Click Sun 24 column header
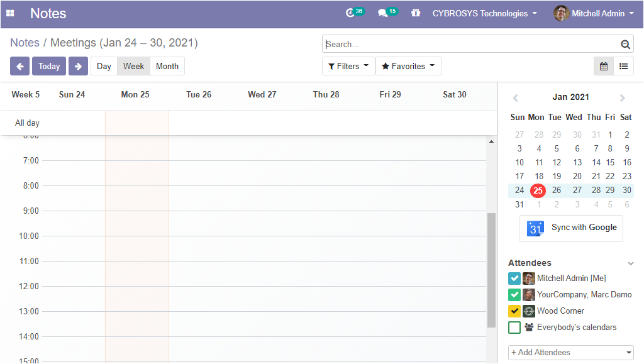This screenshot has width=644, height=364. pos(72,95)
